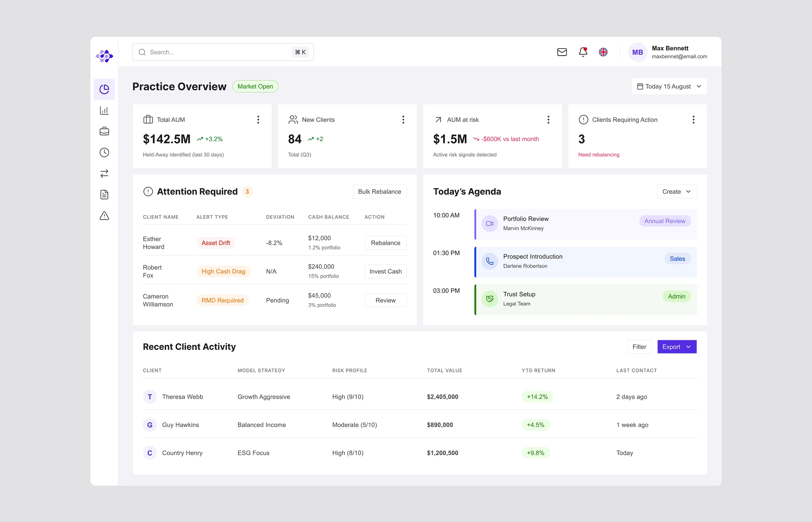Viewport: 812px width, 522px height.
Task: Select the briefcase Portfolio icon in sidebar
Action: pyautogui.click(x=104, y=131)
